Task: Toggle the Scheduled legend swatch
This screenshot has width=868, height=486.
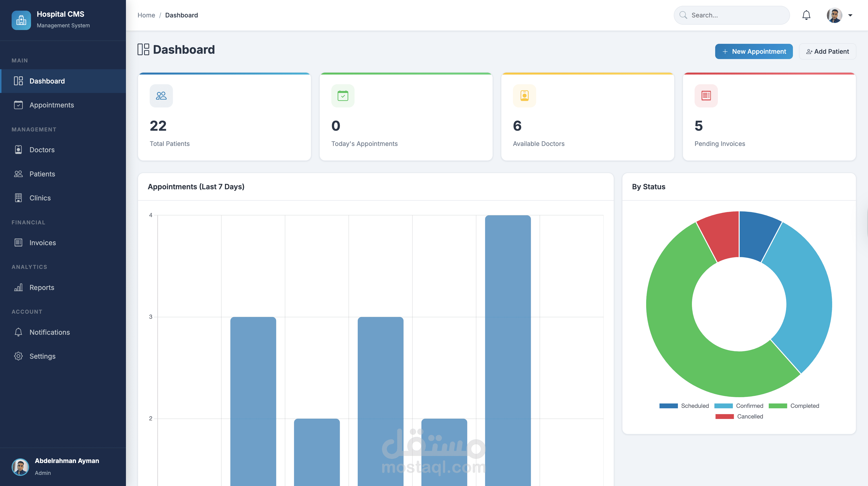Action: [668, 406]
